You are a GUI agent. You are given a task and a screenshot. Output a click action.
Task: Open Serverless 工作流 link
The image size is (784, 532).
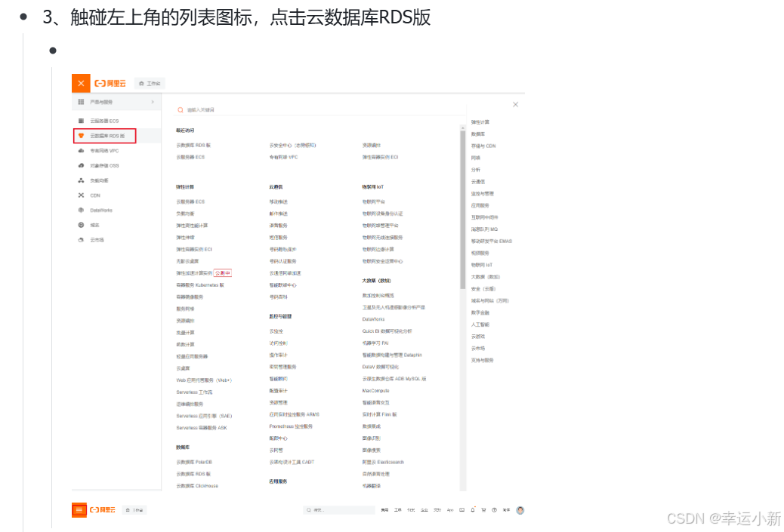pos(194,392)
